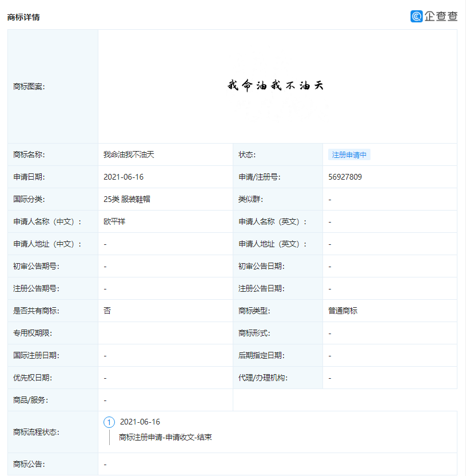The image size is (466, 476).
Task: Click the application number 56927809
Action: pos(345,177)
